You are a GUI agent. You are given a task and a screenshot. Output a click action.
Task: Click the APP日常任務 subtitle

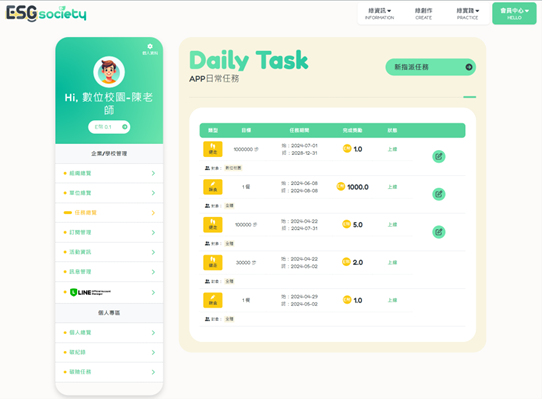coord(214,79)
